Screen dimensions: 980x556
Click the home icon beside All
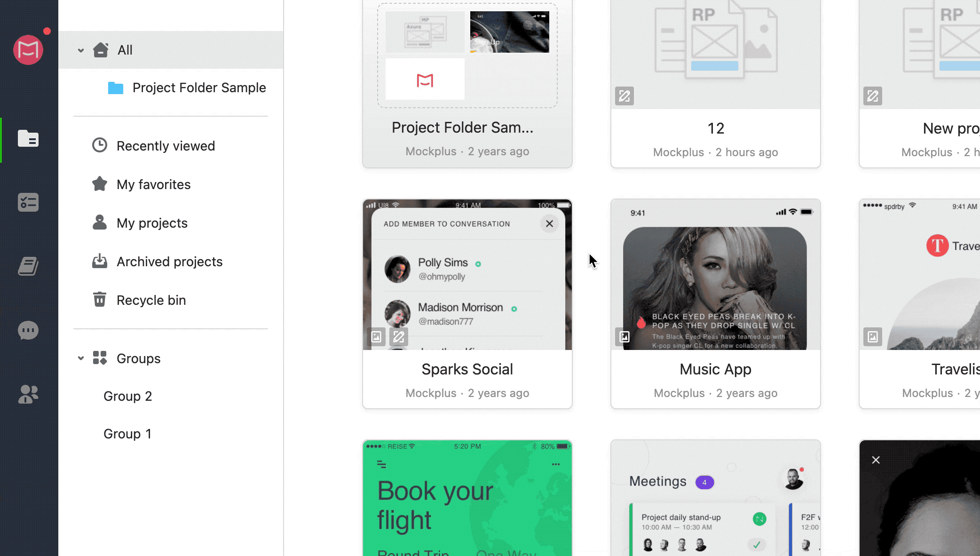click(101, 49)
